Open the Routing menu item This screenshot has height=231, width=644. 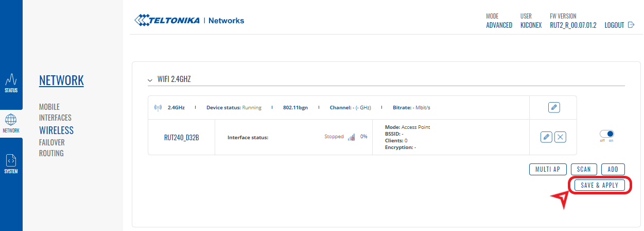point(51,153)
